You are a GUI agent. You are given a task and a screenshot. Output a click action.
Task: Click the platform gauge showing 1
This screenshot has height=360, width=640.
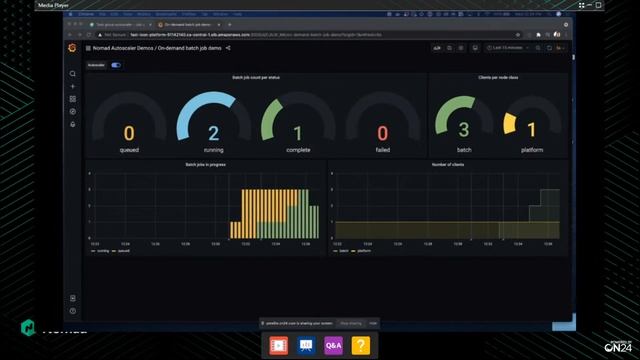click(532, 124)
